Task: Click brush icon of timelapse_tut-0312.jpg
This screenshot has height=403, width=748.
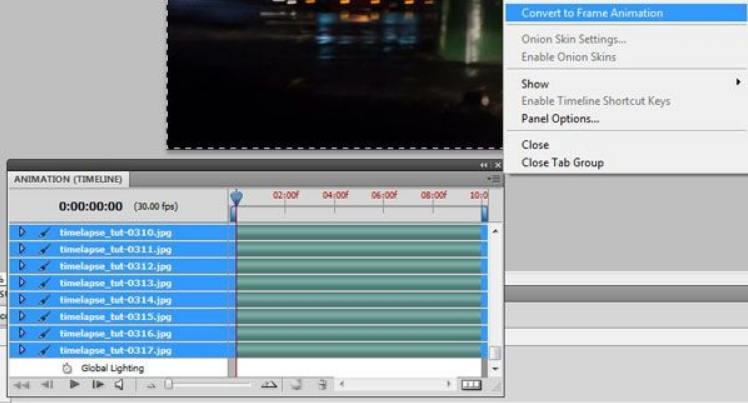Action: pyautogui.click(x=44, y=266)
